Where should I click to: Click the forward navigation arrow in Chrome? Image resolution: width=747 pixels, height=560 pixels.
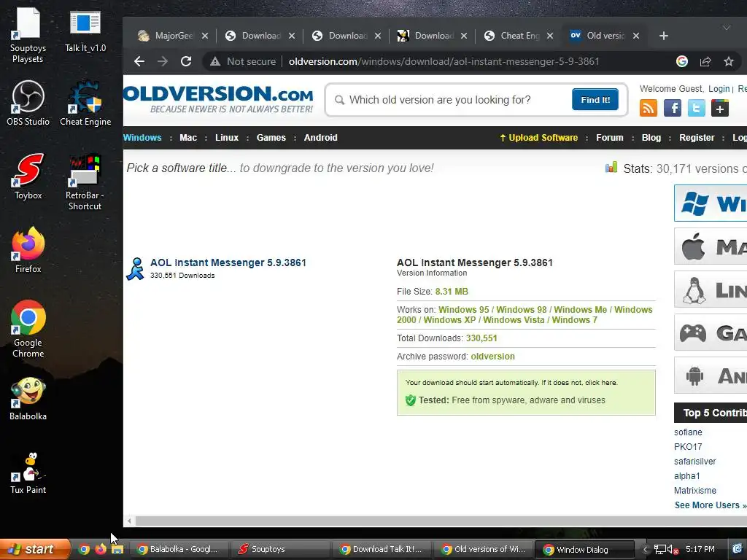[x=163, y=61]
